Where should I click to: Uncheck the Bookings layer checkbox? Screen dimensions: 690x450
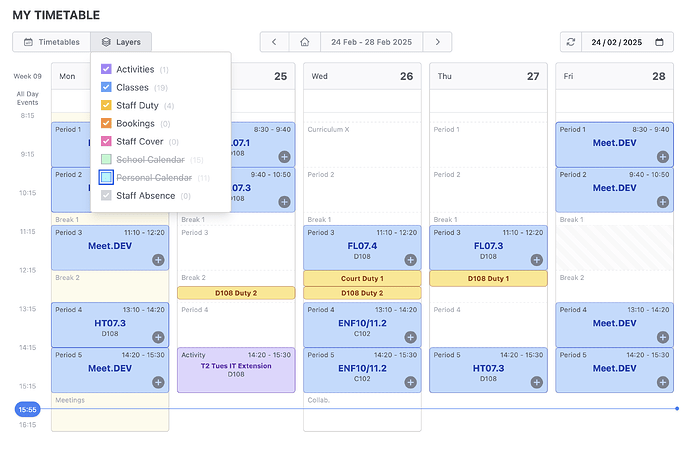[106, 123]
